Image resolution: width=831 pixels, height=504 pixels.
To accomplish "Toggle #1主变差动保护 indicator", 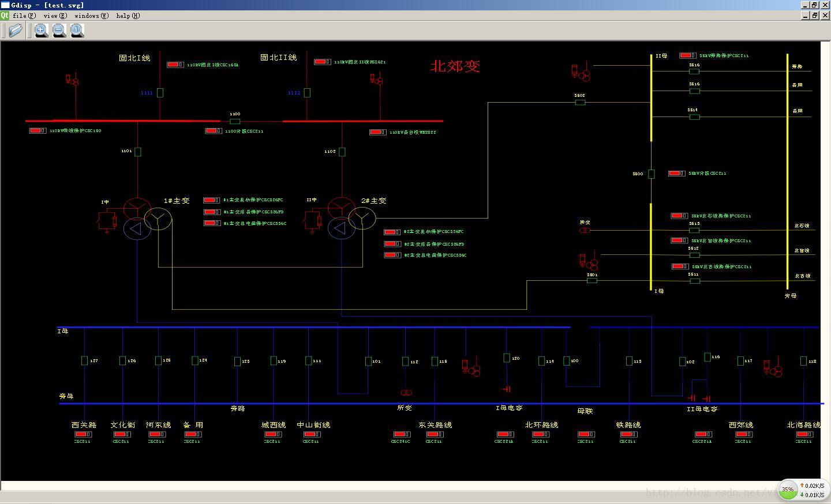I will click(212, 200).
